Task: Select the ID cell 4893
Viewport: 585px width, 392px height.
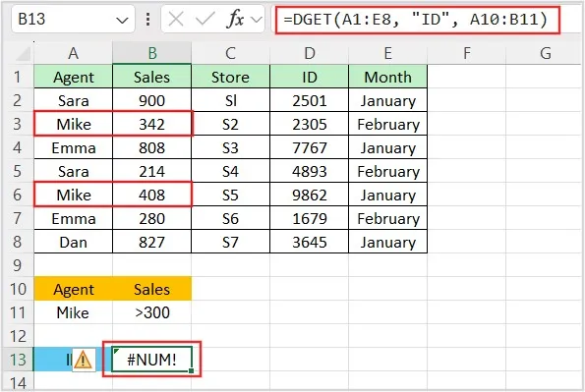Action: [310, 171]
